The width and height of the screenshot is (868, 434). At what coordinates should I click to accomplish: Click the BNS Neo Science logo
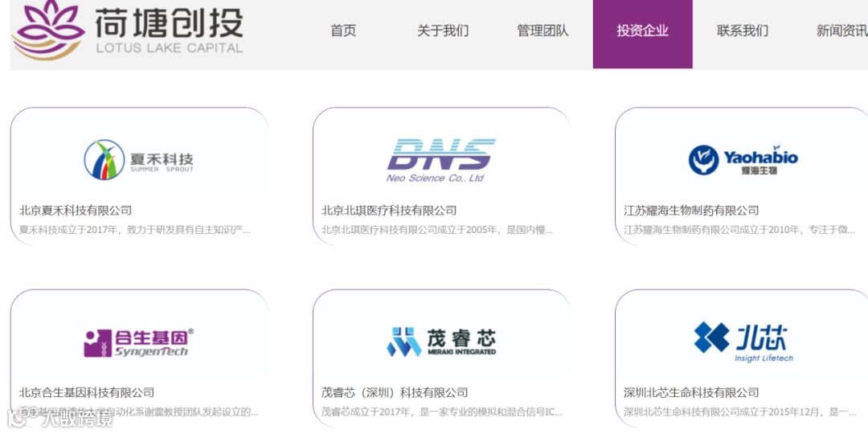(x=440, y=161)
